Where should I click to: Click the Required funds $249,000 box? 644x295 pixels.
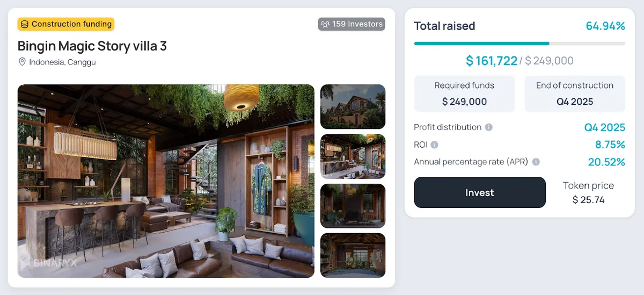[464, 93]
